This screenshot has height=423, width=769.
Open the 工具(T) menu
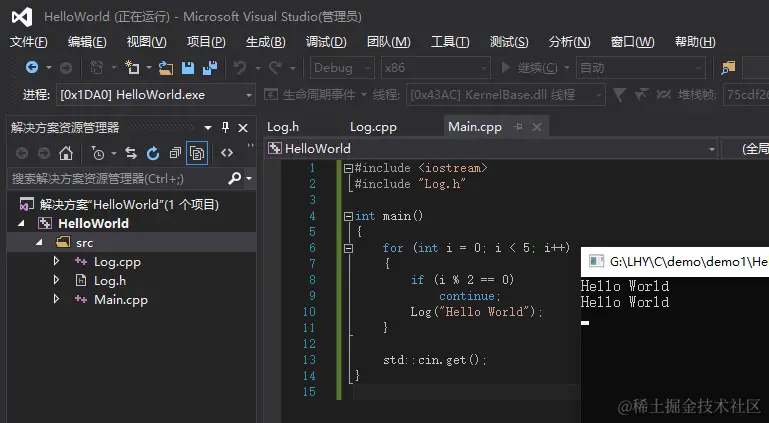tap(450, 42)
